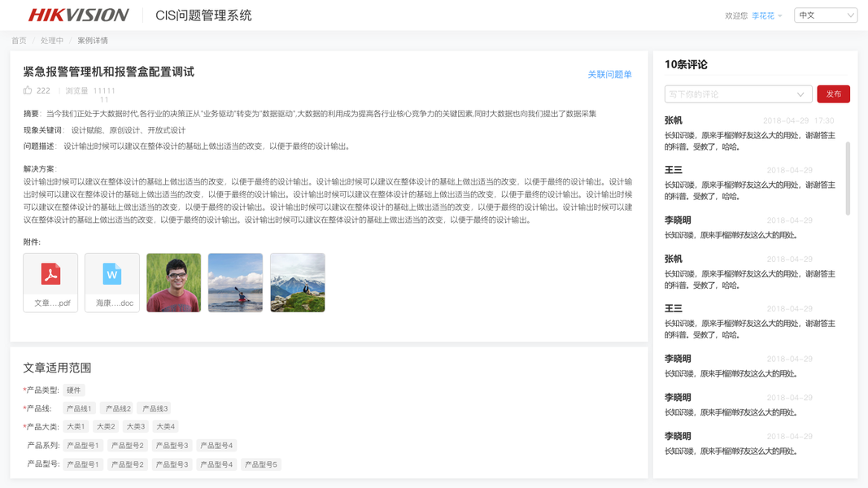Click the 海康....doc file name
The width and height of the screenshot is (868, 488).
pos(115,303)
